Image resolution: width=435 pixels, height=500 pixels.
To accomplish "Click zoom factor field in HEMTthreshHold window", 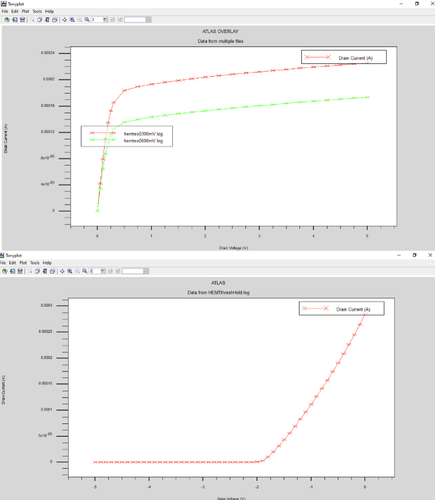I will 95,271.
